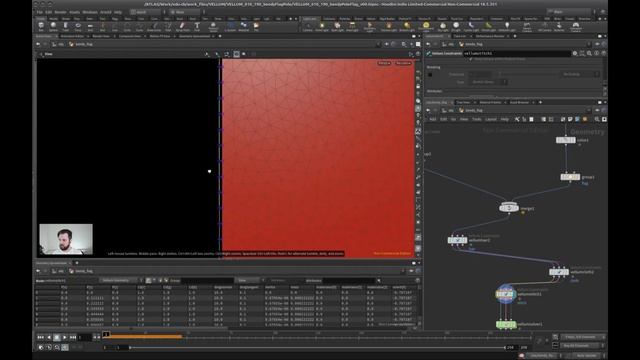Select the Metaball shelf tool

point(244,27)
